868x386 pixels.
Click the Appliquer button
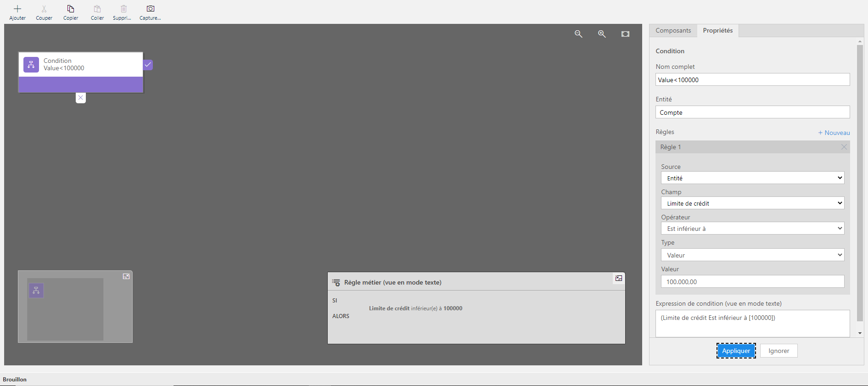coord(736,351)
